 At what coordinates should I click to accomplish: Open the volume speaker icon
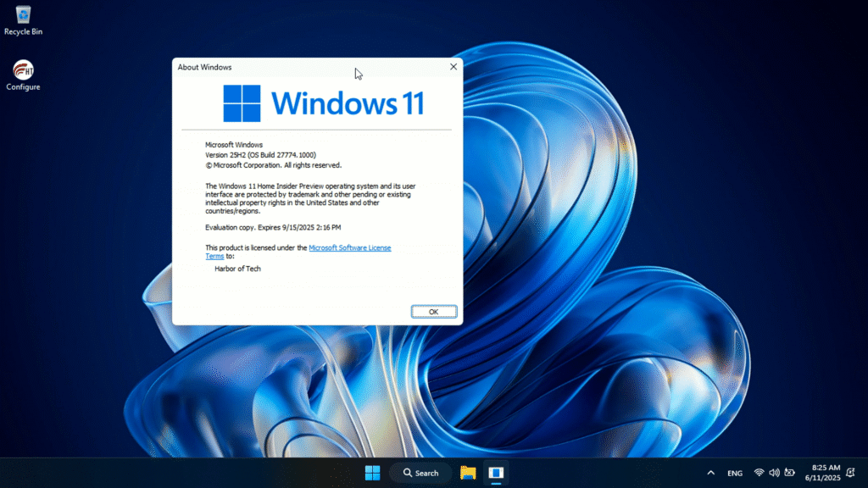(x=774, y=473)
